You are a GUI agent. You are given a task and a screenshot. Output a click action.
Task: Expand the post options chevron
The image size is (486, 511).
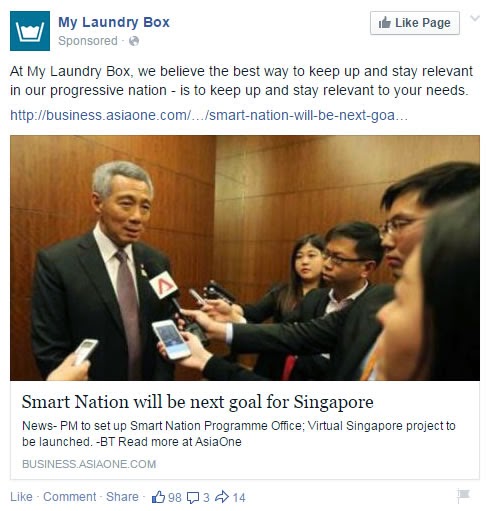[x=475, y=18]
